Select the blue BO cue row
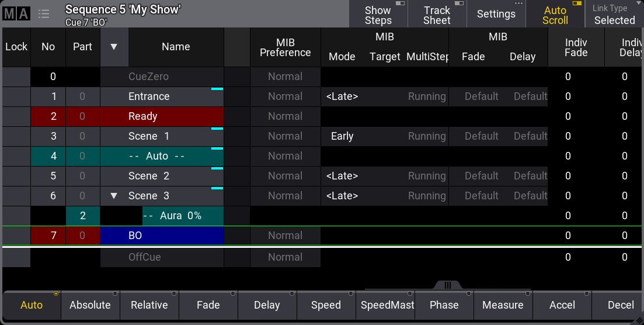644x325 pixels. [162, 236]
